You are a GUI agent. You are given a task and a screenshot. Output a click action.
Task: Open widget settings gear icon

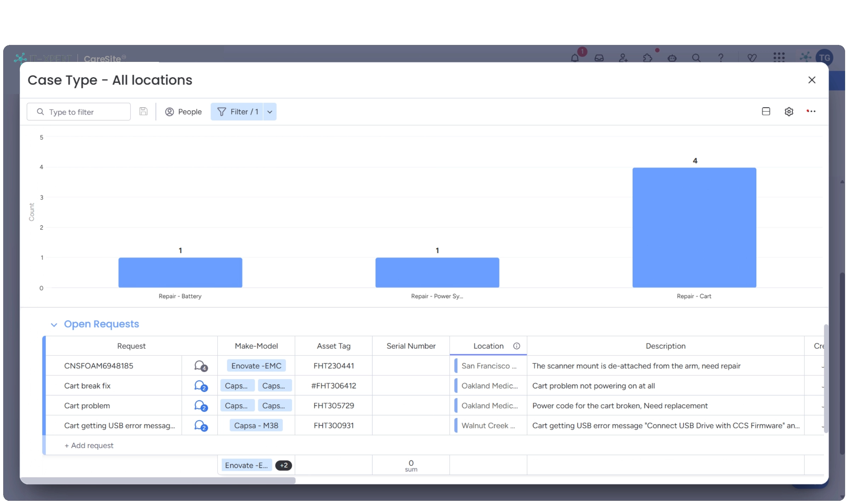(789, 112)
